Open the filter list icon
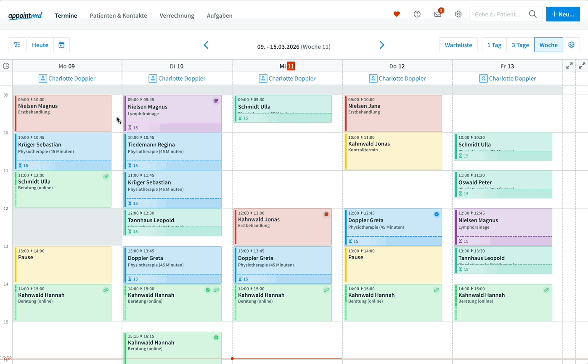 [x=17, y=45]
